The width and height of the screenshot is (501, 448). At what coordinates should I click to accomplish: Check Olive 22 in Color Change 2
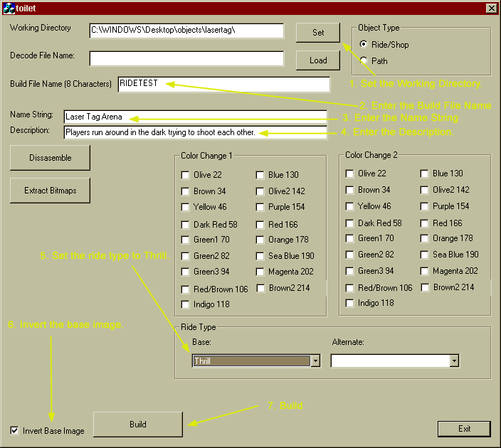349,174
